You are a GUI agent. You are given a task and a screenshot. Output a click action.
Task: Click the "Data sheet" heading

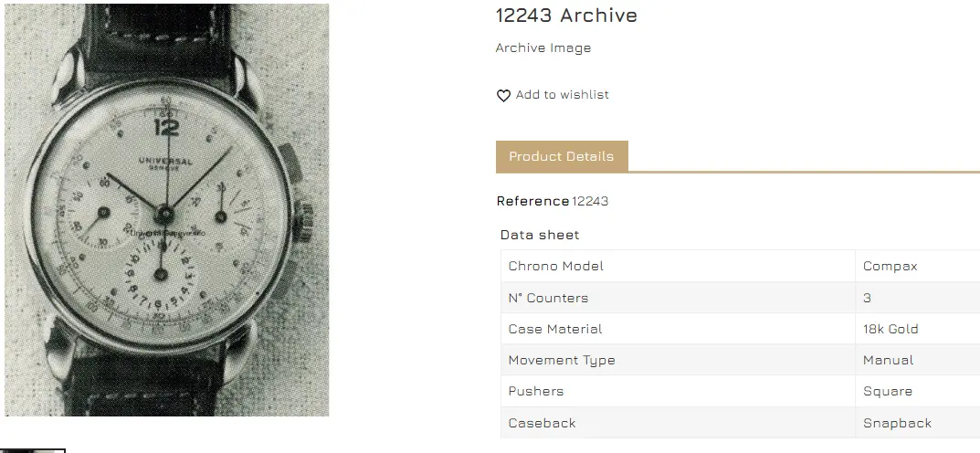[540, 235]
